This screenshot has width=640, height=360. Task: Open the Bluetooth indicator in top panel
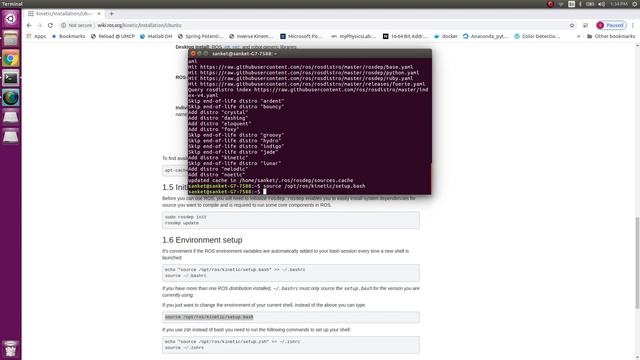[x=580, y=4]
